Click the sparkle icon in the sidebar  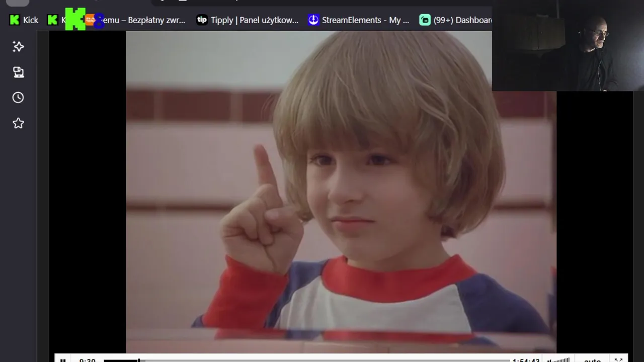(x=18, y=47)
